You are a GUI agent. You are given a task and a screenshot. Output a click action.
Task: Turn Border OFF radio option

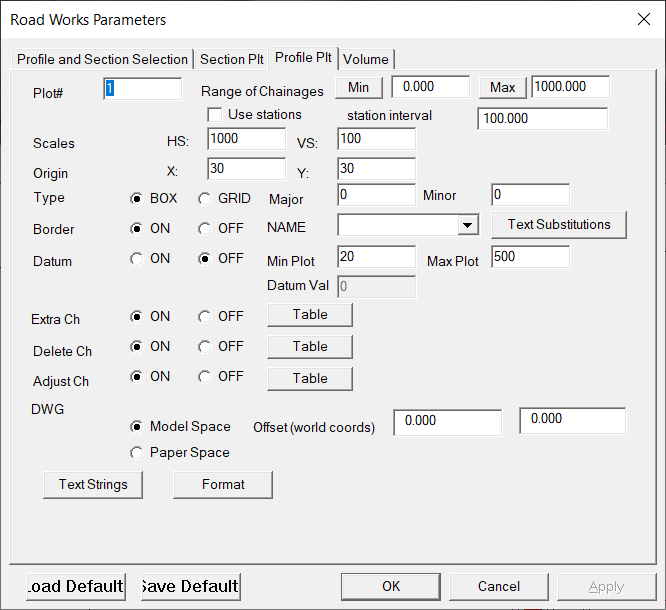[x=204, y=228]
